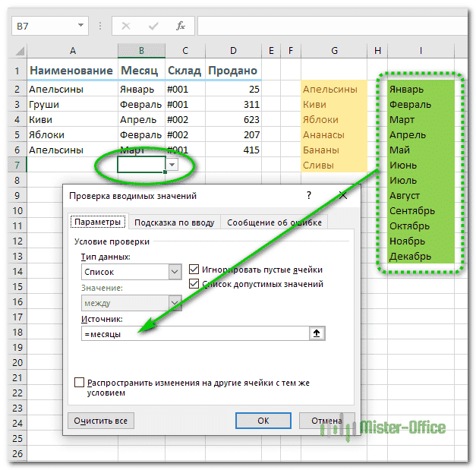Image resolution: width=476 pixels, height=470 pixels.
Task: Toggle Список допустимых значений checkbox
Action: pos(194,284)
